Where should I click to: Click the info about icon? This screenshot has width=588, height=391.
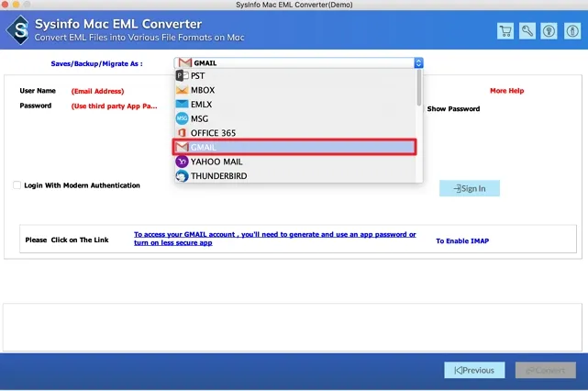(x=571, y=31)
